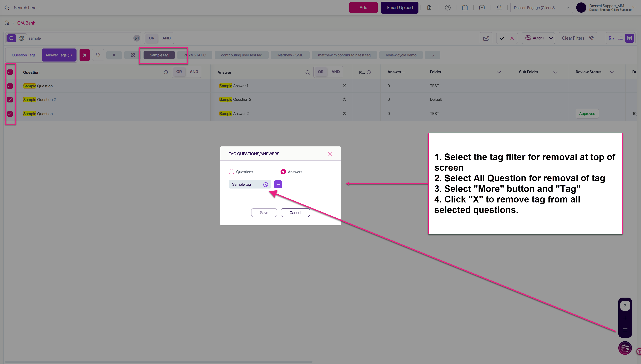The height and width of the screenshot is (364, 641).
Task: Switch to Question Tags tab
Action: (24, 55)
